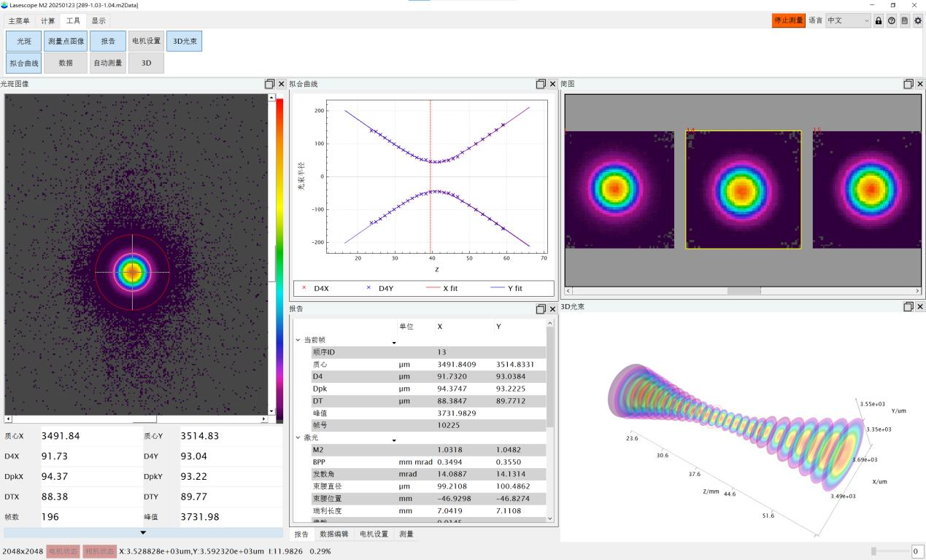This screenshot has width=926, height=560.
Task: Toggle the 光斑 panel button off
Action: (x=24, y=42)
